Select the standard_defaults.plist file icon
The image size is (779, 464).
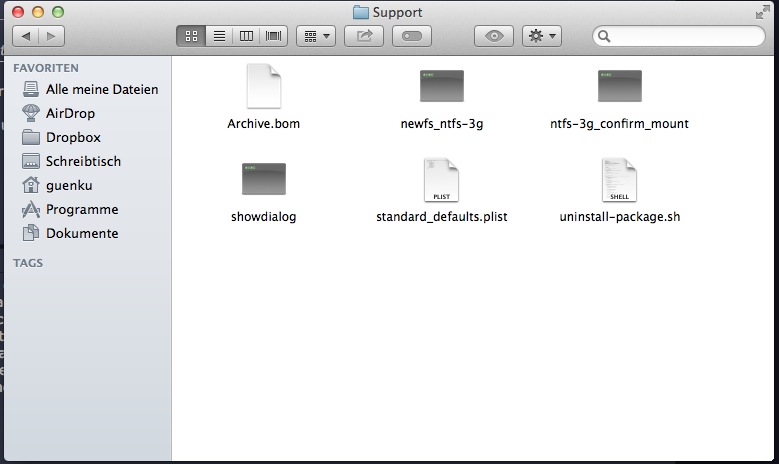[x=441, y=180]
